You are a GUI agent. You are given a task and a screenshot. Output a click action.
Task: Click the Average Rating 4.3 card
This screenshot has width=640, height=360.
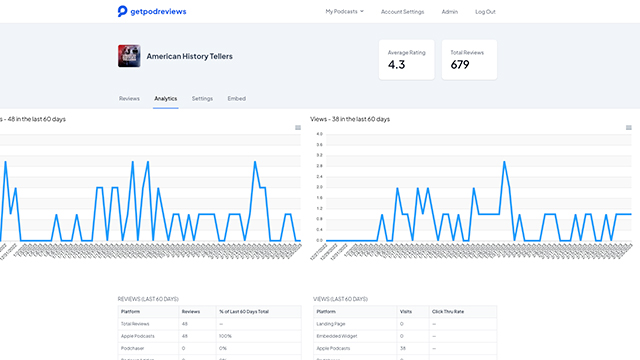[407, 60]
